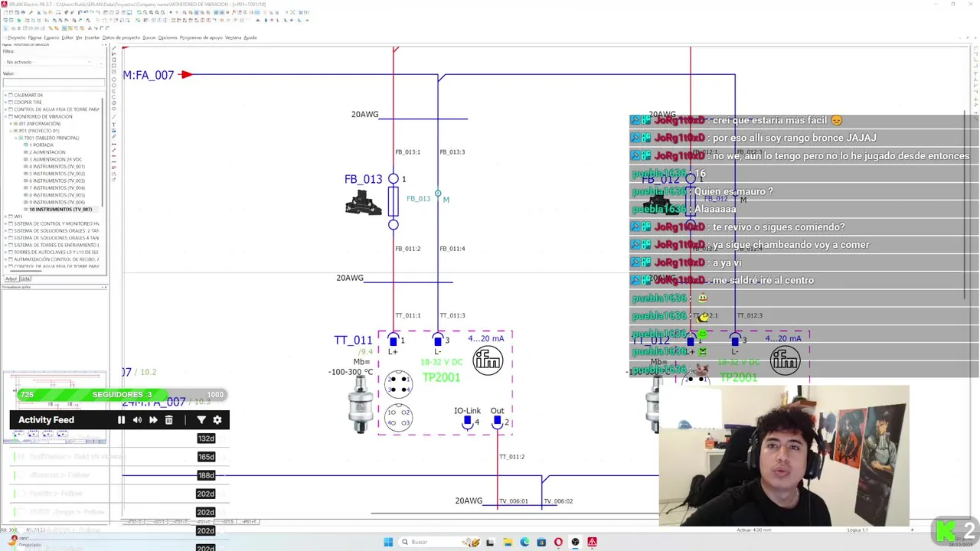Open the Edge browser from taskbar
This screenshot has width=980, height=551.
point(524,542)
